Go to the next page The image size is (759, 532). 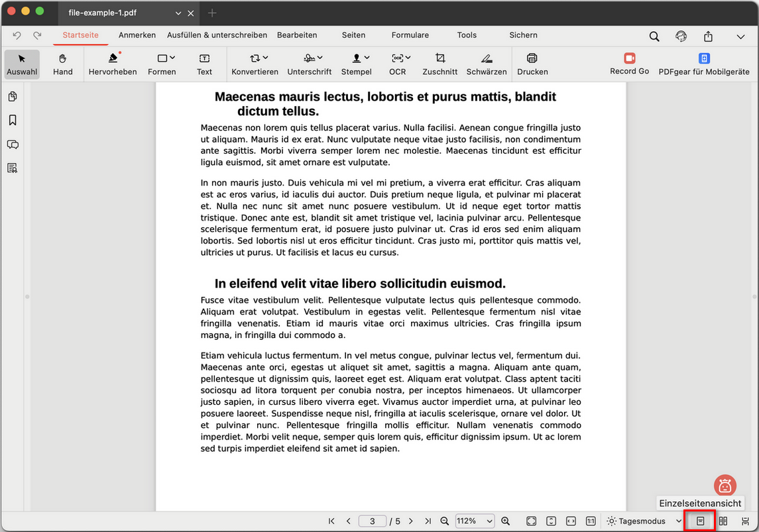pyautogui.click(x=411, y=521)
